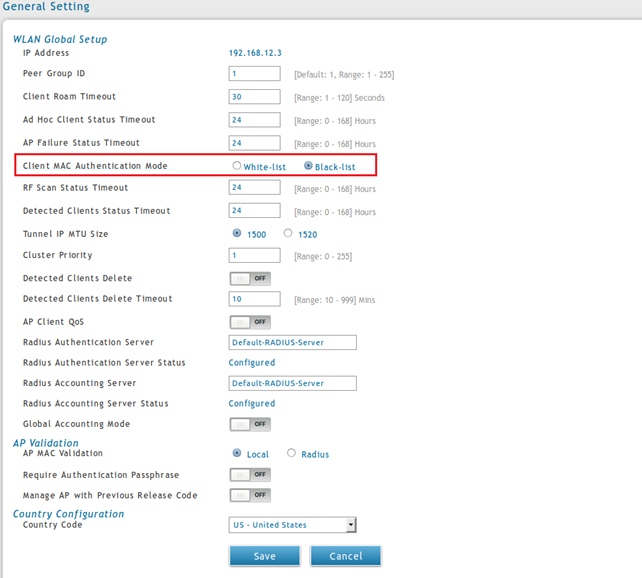The image size is (642, 578).
Task: Click the Detected Clients Delete Timeout field
Action: click(254, 299)
